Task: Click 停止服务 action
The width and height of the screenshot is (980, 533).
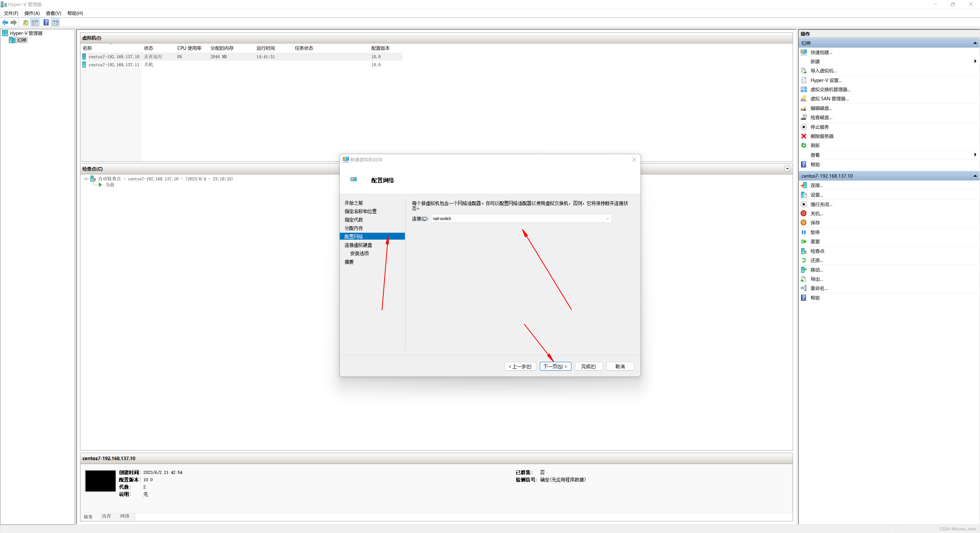Action: tap(819, 127)
